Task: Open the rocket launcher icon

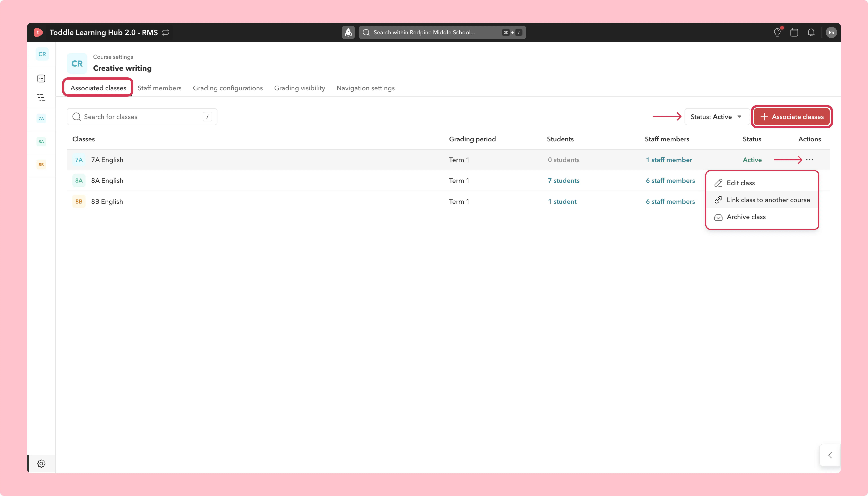Action: 348,32
